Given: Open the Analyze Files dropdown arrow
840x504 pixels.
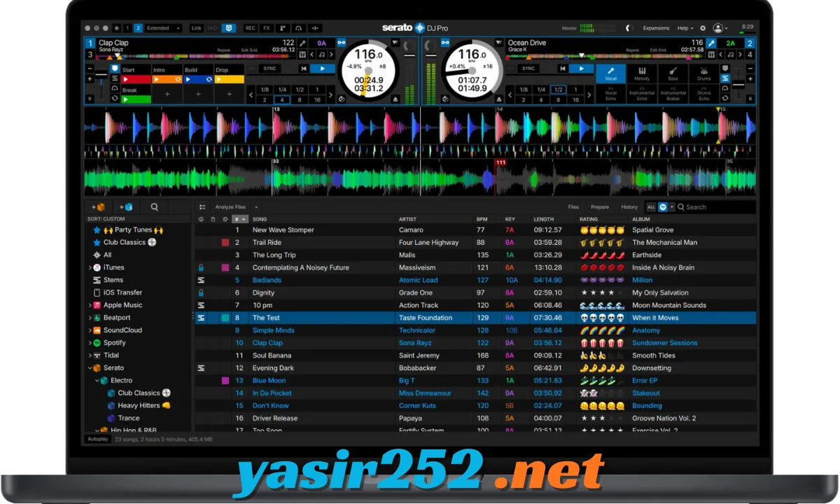Looking at the screenshot, I should click(x=256, y=207).
